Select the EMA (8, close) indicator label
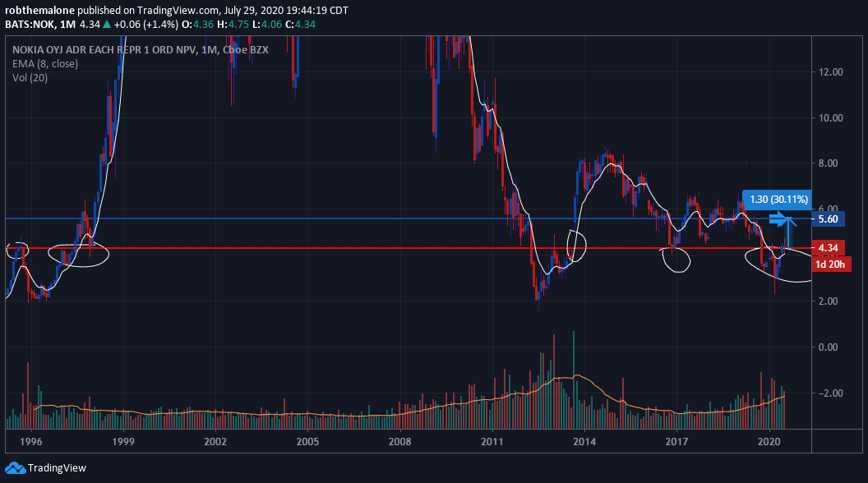868x483 pixels. [45, 63]
